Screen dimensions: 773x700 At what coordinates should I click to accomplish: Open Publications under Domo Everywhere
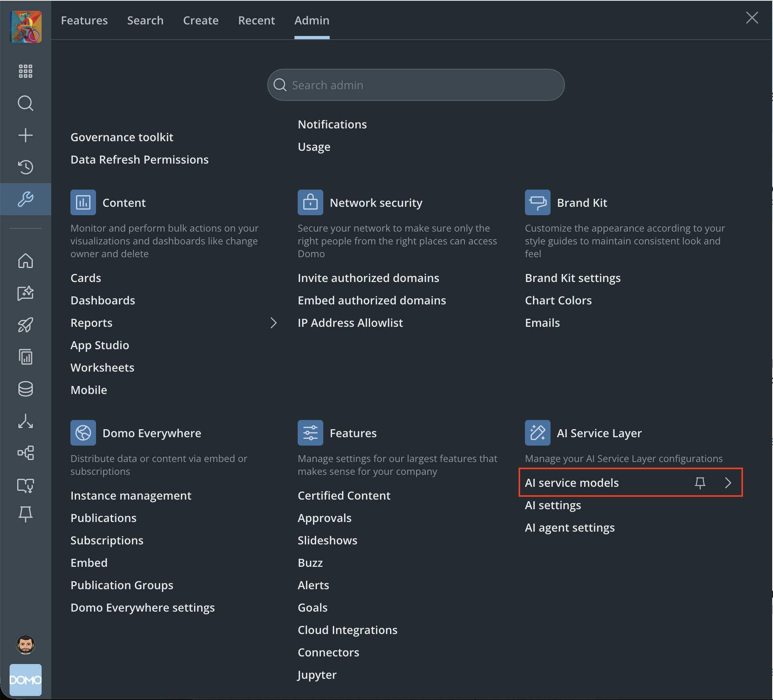click(104, 518)
